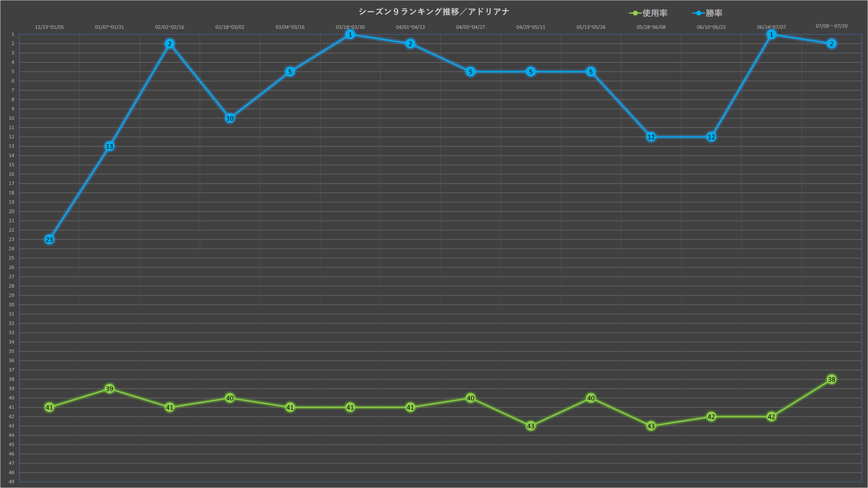Click green 40 marker at 02/18~03/02

(230, 398)
